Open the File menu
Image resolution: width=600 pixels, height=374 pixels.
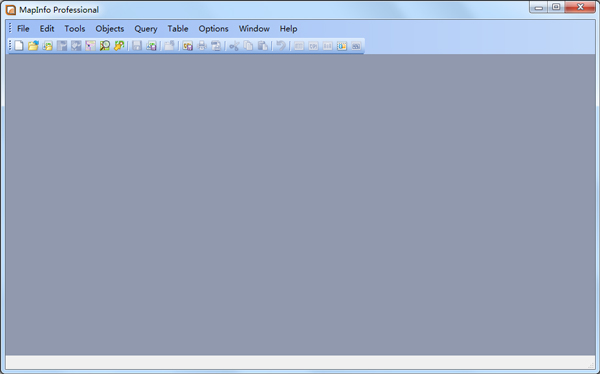point(23,29)
